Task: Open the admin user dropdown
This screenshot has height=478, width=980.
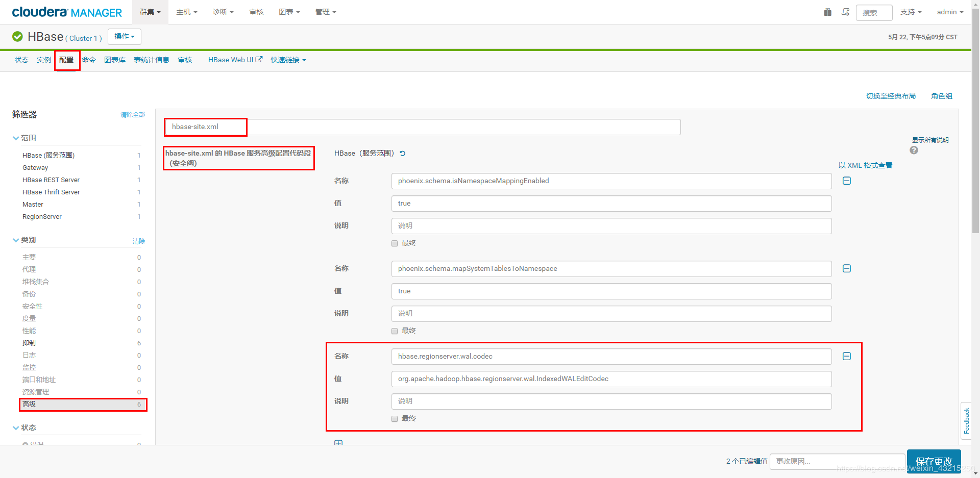Action: (950, 12)
